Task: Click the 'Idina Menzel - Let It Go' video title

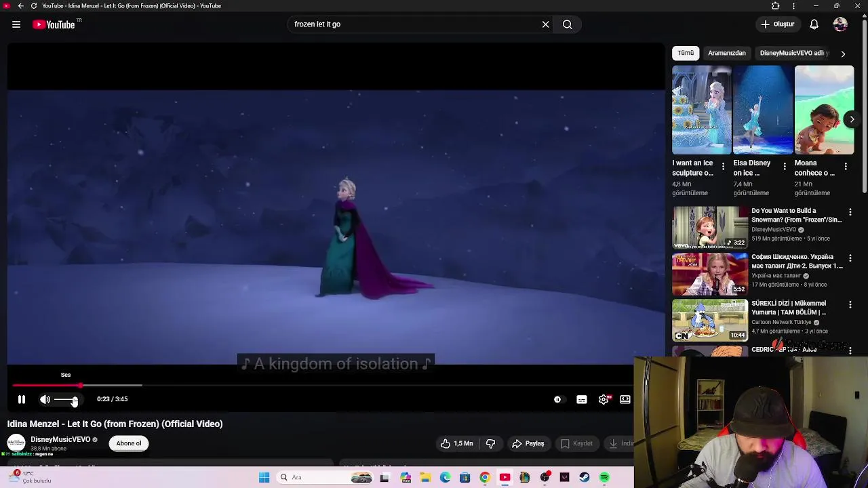Action: (115, 424)
